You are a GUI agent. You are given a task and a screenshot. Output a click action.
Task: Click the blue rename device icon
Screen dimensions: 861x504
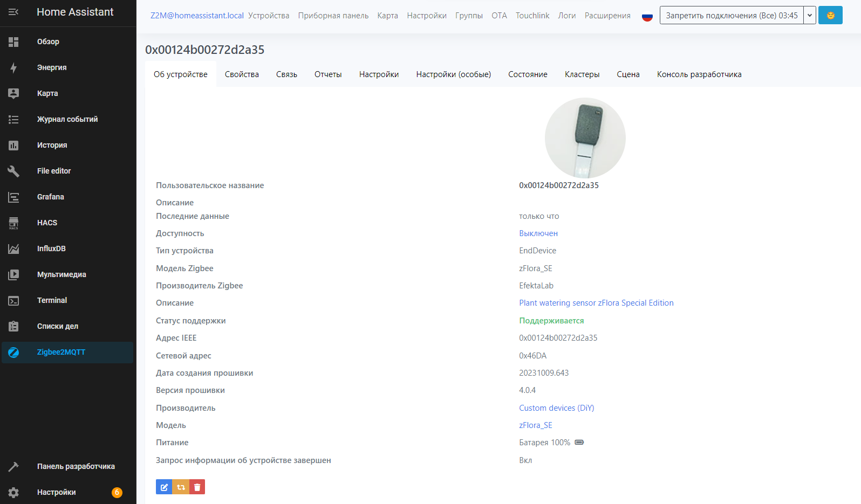click(x=164, y=487)
